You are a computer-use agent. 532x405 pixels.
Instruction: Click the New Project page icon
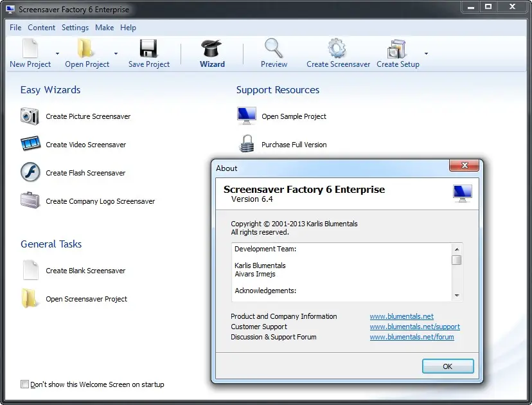click(30, 48)
